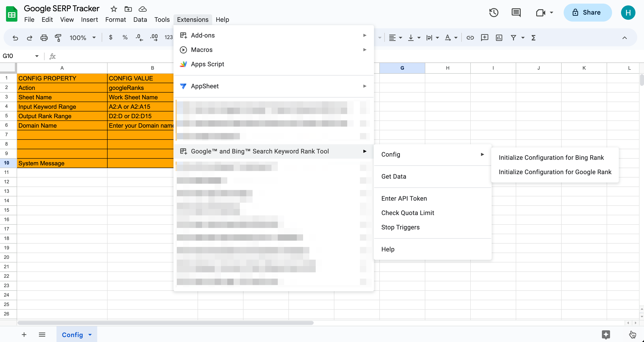
Task: Select cell with 'googleRanks'
Action: [x=140, y=88]
